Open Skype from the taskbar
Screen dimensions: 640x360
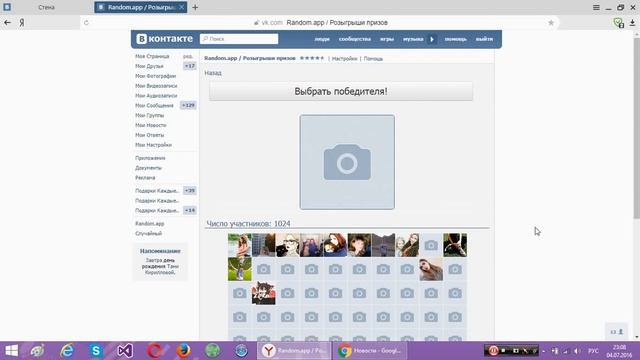96,351
